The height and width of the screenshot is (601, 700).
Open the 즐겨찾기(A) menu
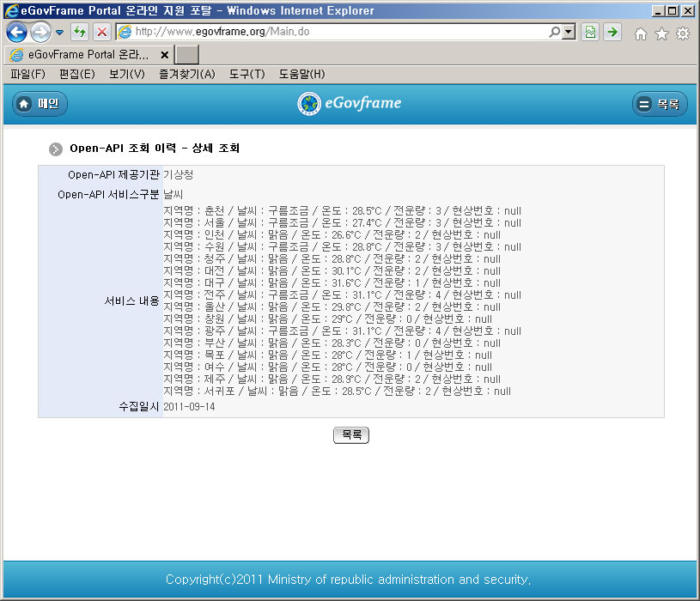click(x=186, y=74)
